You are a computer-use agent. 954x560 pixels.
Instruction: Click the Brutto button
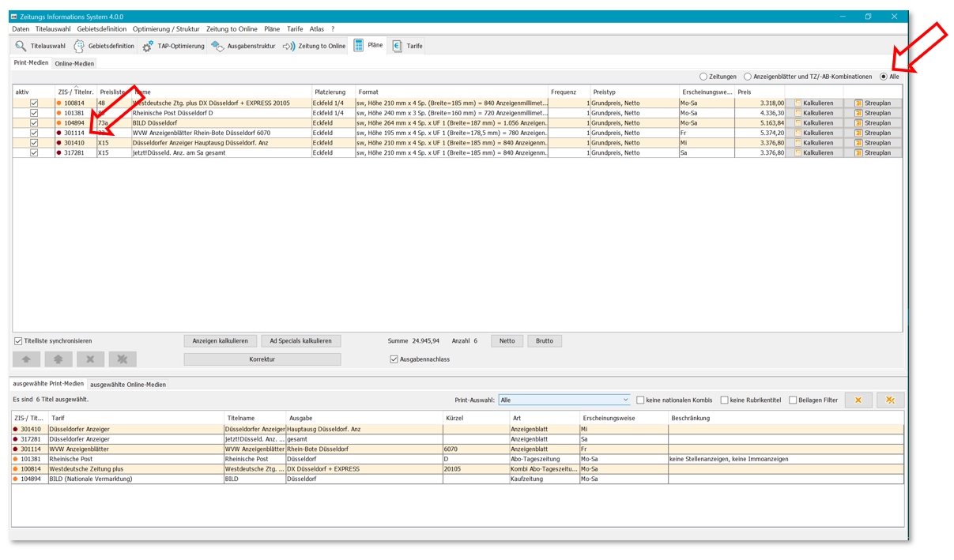coord(545,341)
